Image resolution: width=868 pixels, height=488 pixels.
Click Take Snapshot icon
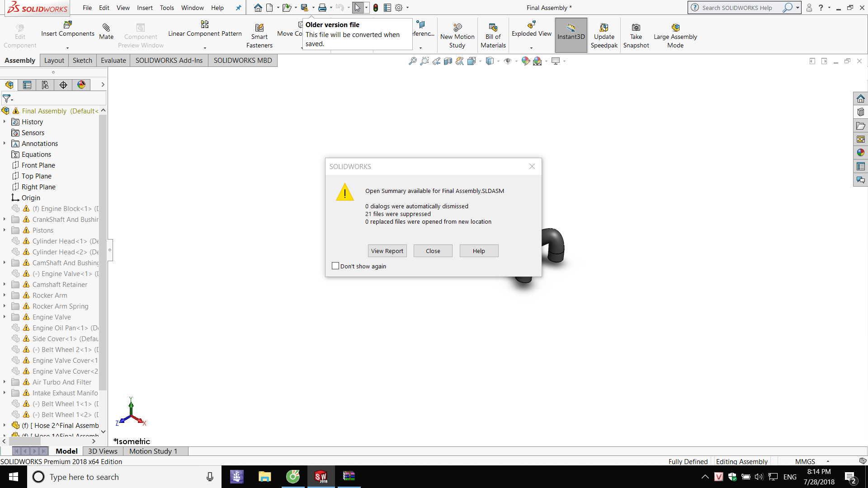(x=636, y=28)
